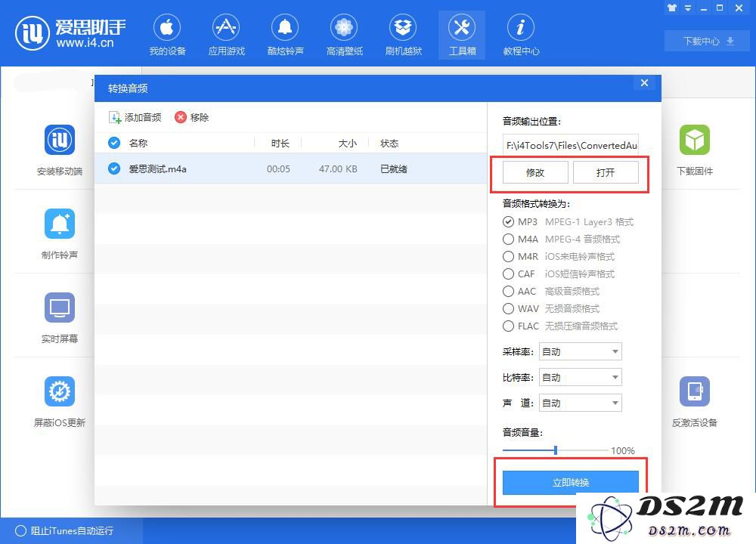Click the 立即转换 button
The width and height of the screenshot is (756, 544).
(x=570, y=482)
